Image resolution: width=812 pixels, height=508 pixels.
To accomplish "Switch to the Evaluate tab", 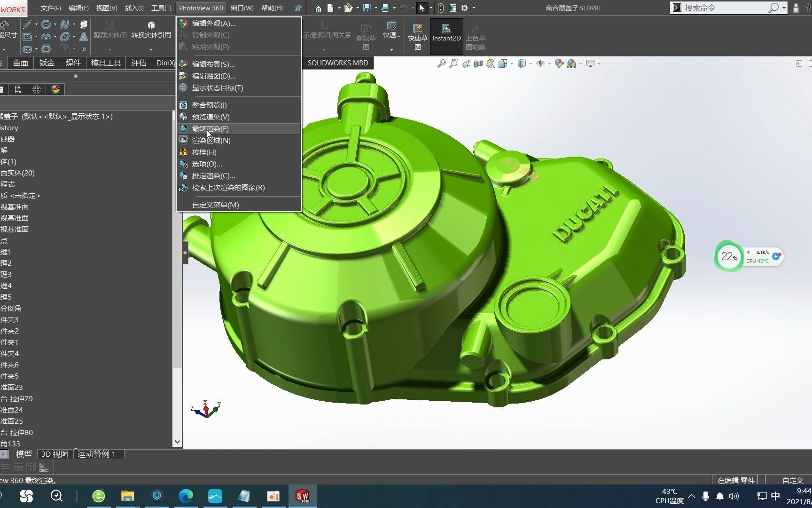I will point(139,63).
